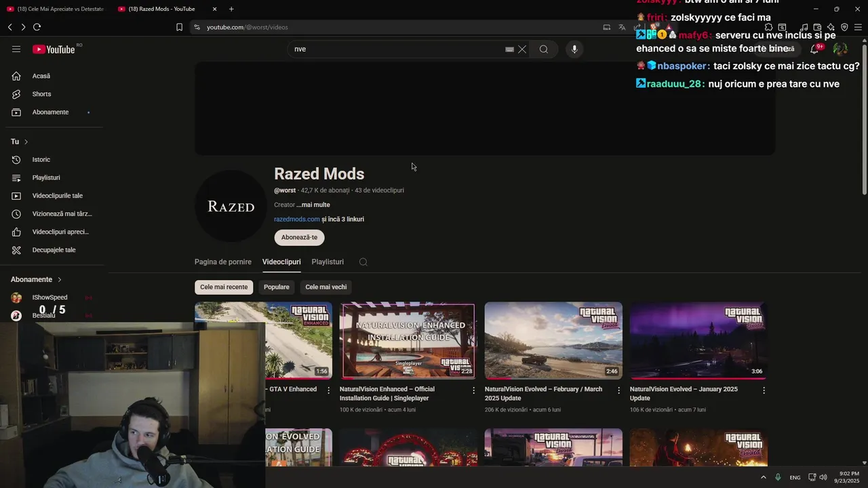
Task: Select the Cele mai recente filter chip
Action: (x=224, y=287)
